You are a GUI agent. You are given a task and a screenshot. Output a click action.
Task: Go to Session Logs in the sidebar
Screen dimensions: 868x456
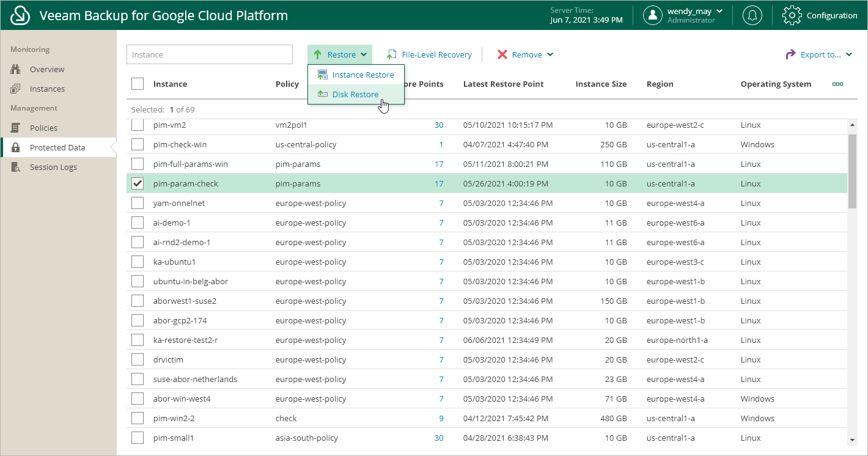click(53, 167)
